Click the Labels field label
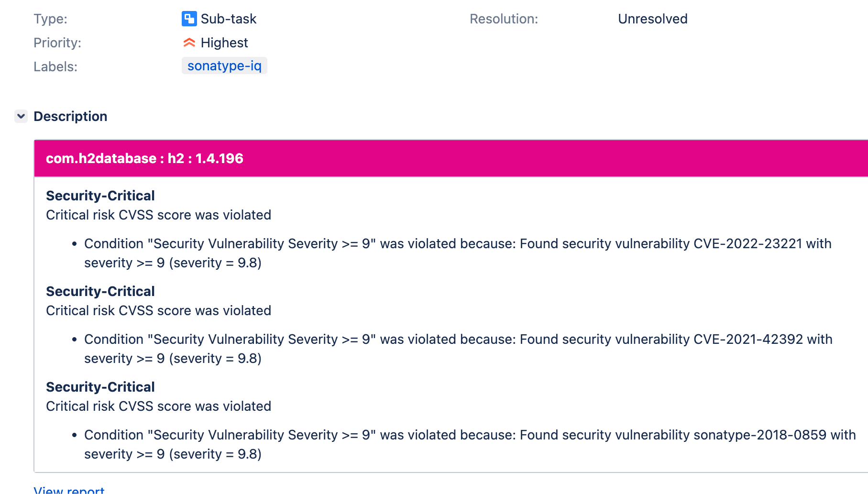The image size is (868, 494). [x=55, y=66]
